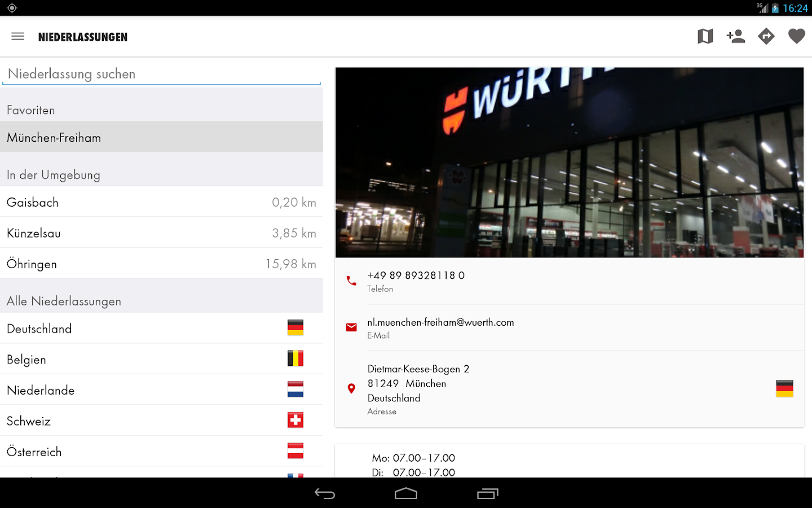Open the map view icon
Image resolution: width=812 pixels, height=508 pixels.
705,37
